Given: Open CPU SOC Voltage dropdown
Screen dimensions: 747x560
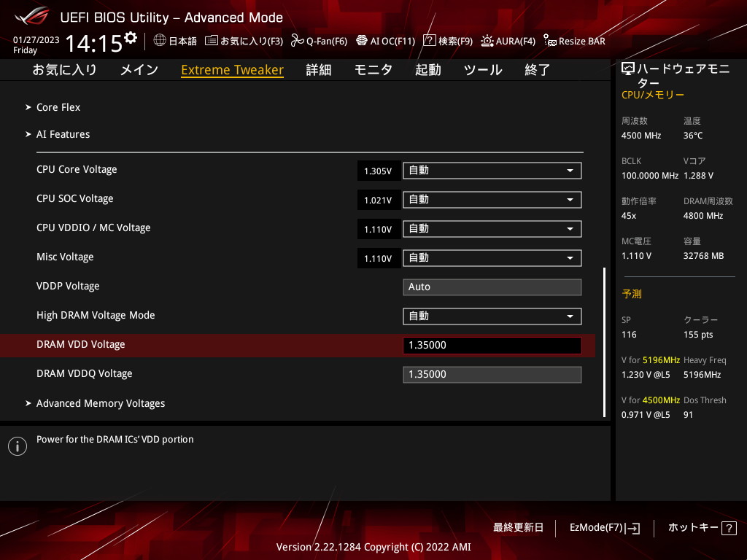Looking at the screenshot, I should 492,200.
